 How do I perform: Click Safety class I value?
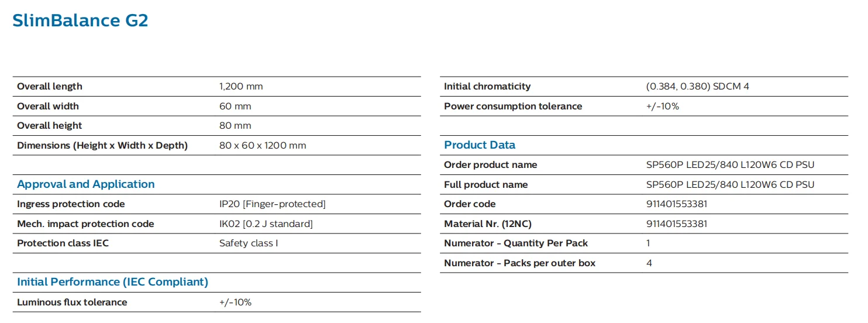(249, 243)
